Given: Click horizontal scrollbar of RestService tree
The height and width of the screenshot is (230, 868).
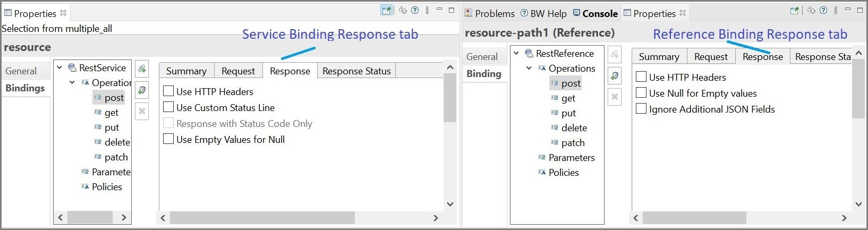Looking at the screenshot, I should (90, 217).
